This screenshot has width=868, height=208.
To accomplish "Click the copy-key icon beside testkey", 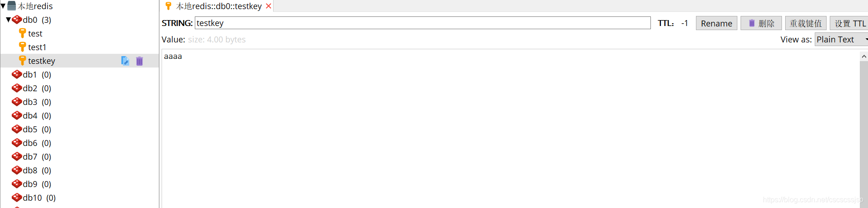I will 125,61.
